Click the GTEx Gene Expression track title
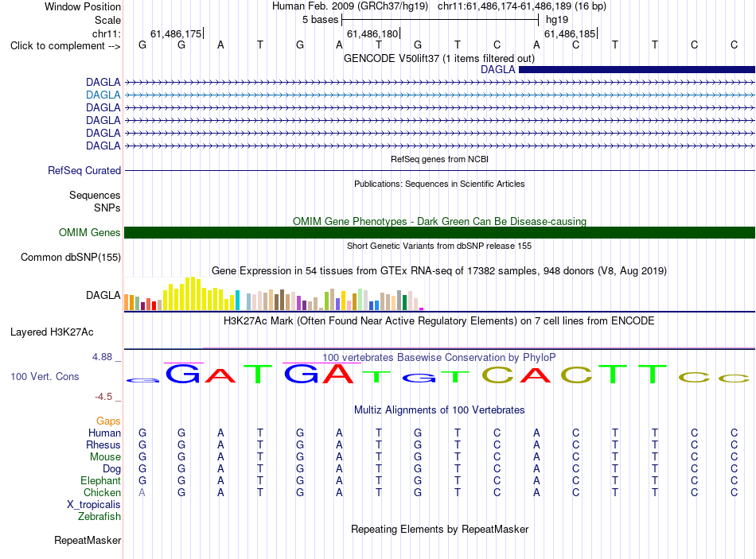 439,271
